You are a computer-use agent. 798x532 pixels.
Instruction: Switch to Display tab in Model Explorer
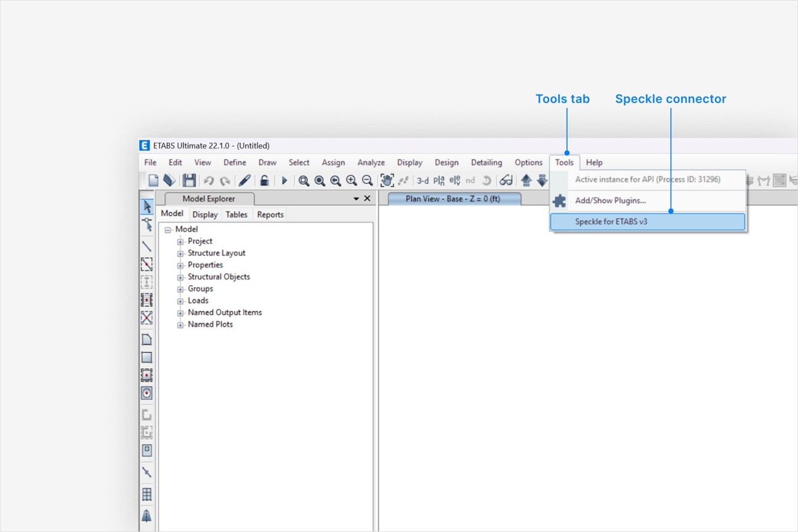tap(205, 214)
